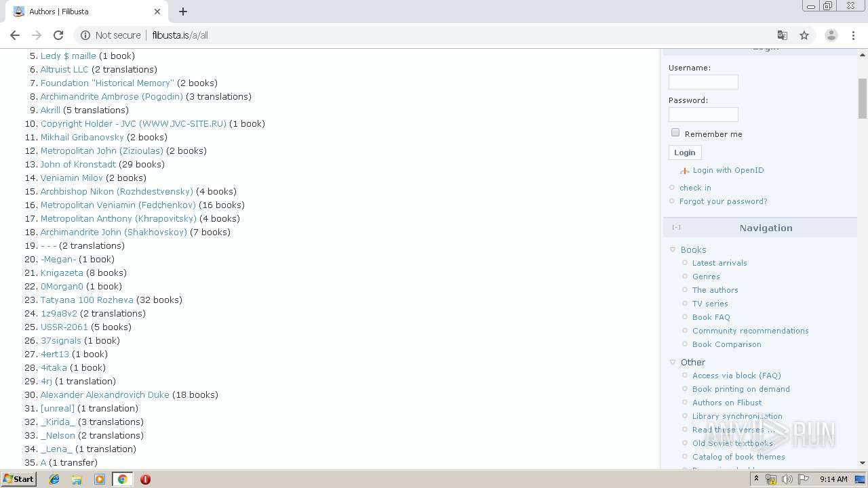The image size is (868, 488).
Task: Open the volume speaker tray icon
Action: 787,479
